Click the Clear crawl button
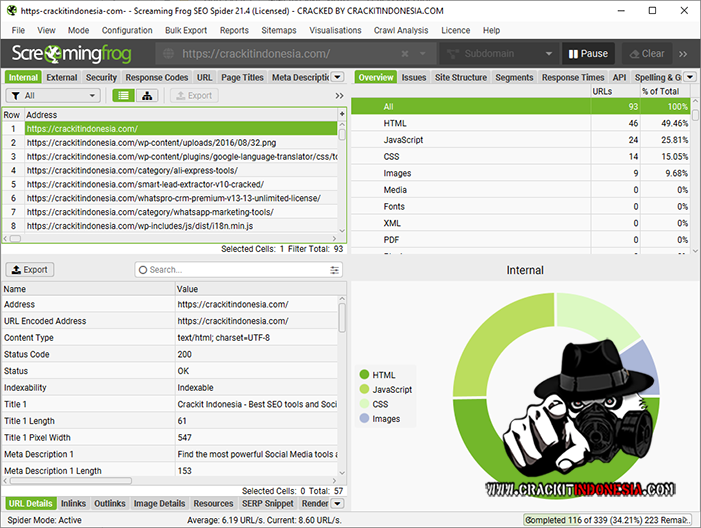Viewport: 701px width, 528px height. pyautogui.click(x=646, y=54)
